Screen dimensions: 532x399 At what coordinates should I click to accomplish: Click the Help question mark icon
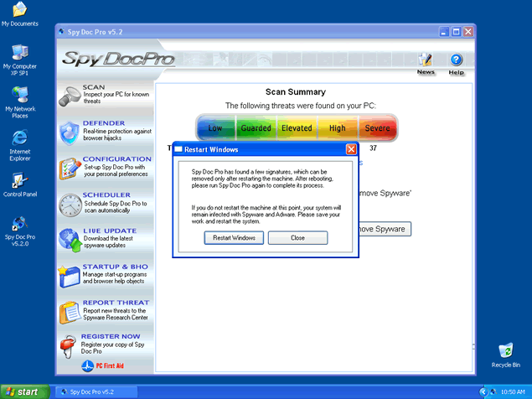(x=457, y=61)
